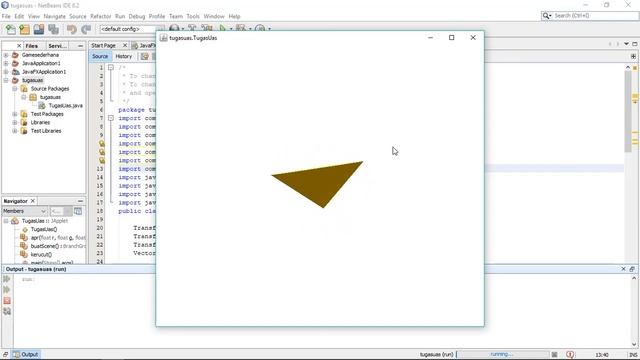The width and height of the screenshot is (640, 360).
Task: Open the Refactor menu
Action: click(100, 16)
